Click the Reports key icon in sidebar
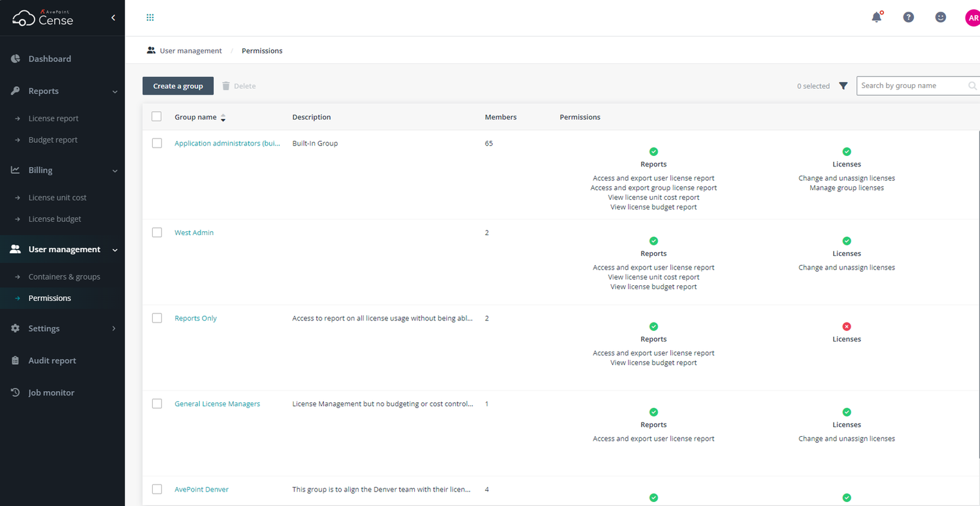The height and width of the screenshot is (506, 980). (16, 91)
